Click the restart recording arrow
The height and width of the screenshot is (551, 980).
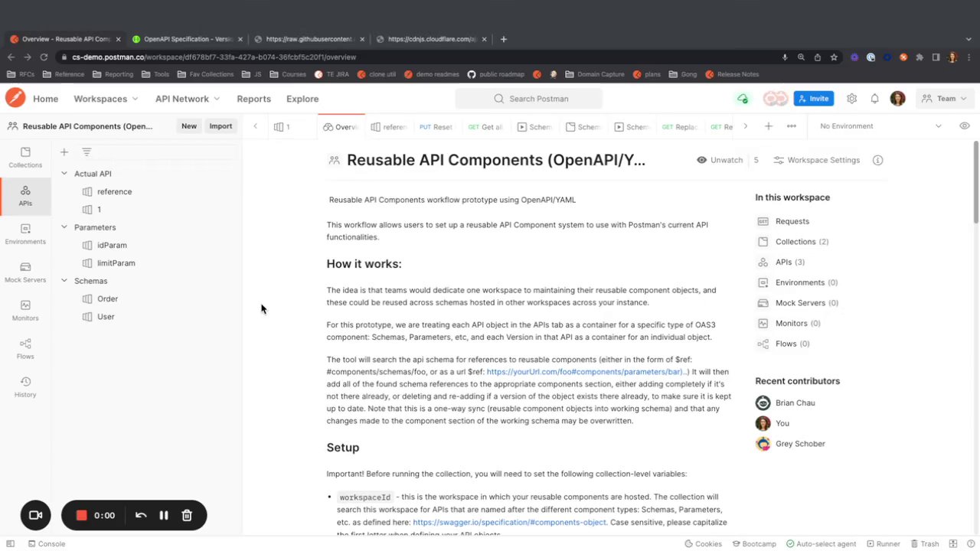point(141,515)
